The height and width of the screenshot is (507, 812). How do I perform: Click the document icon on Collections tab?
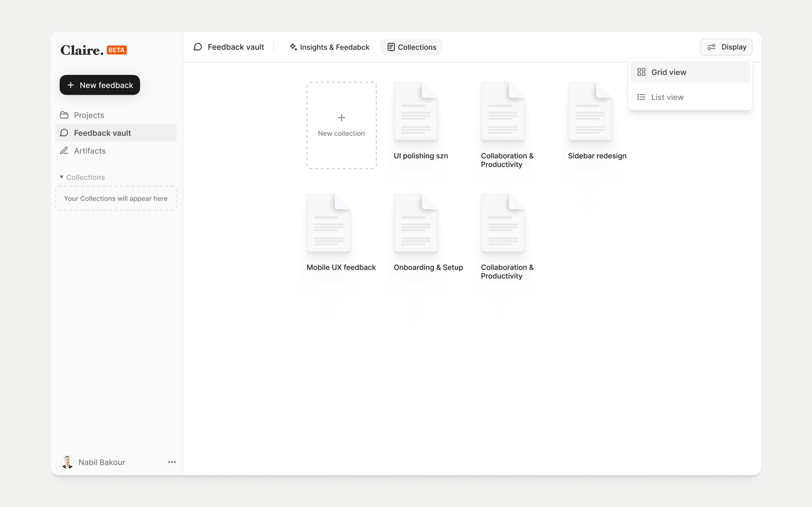(391, 47)
